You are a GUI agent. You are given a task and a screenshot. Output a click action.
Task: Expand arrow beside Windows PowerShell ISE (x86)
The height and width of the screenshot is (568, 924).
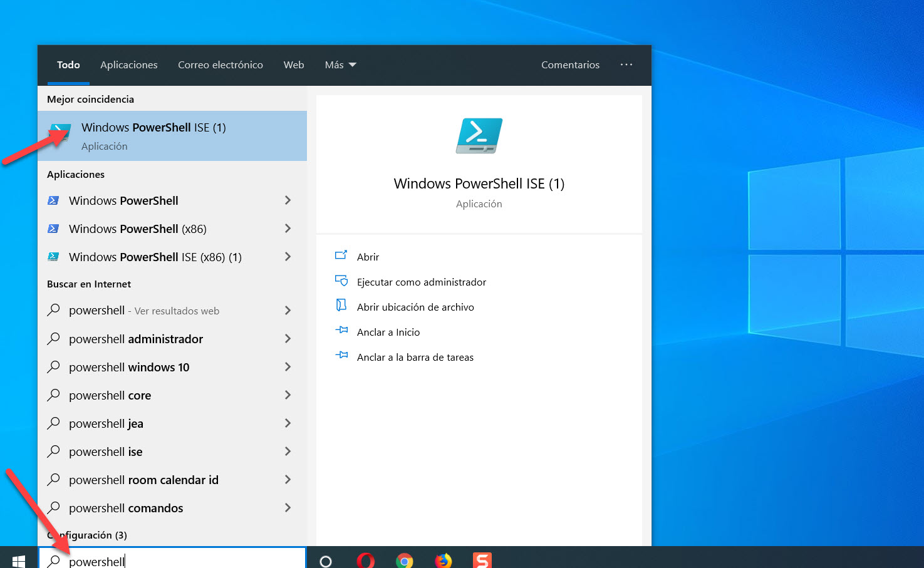click(288, 257)
